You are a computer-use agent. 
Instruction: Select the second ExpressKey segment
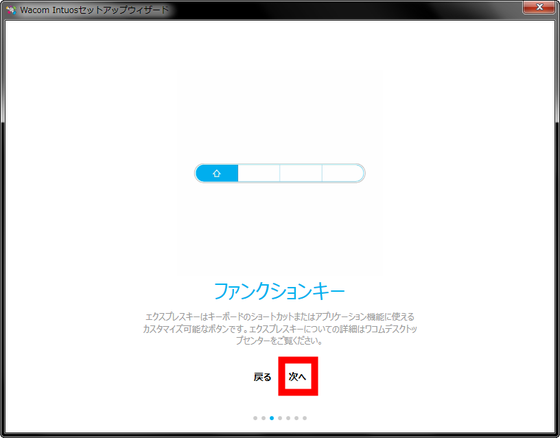259,173
